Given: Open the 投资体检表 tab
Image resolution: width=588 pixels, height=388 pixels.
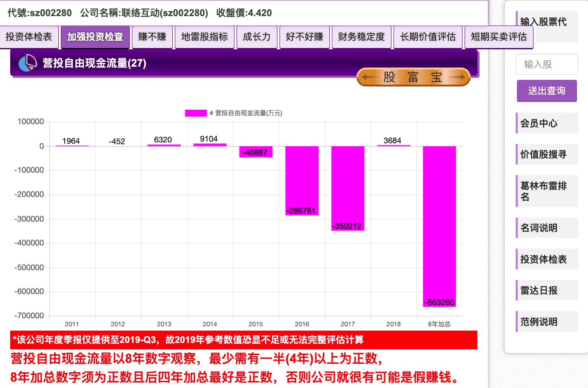Looking at the screenshot, I should point(29,37).
